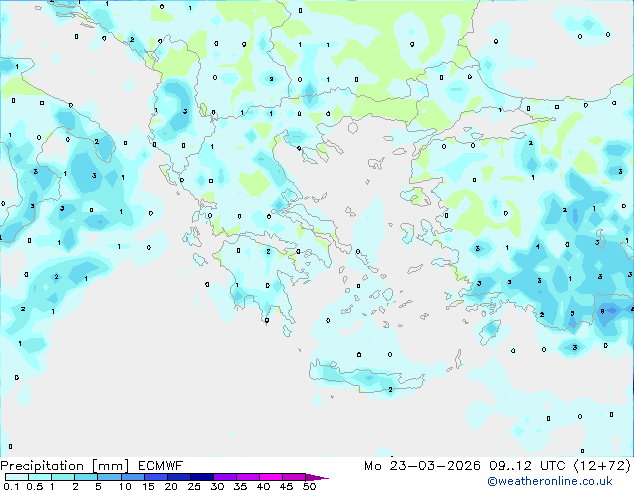Image resolution: width=634 pixels, height=490 pixels.
Task: Click the "ECMWF" model label
Action: click(161, 466)
